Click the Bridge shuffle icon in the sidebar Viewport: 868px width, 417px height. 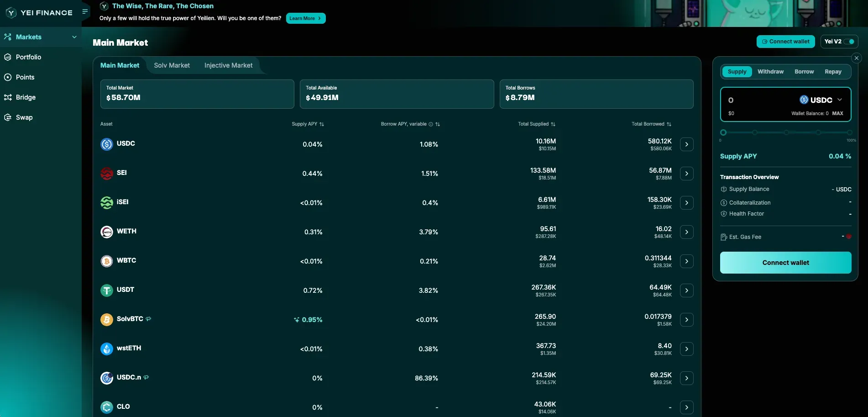(x=7, y=97)
